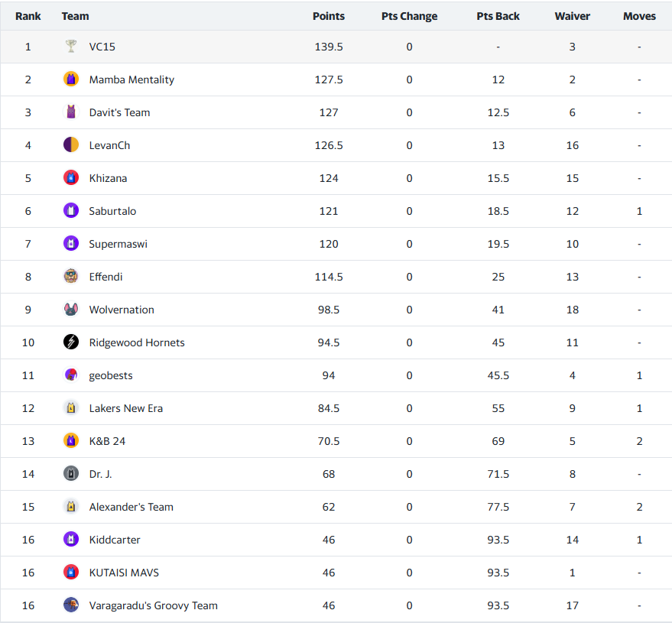Open the Lakers New Era team
672x623 pixels.
pos(125,408)
